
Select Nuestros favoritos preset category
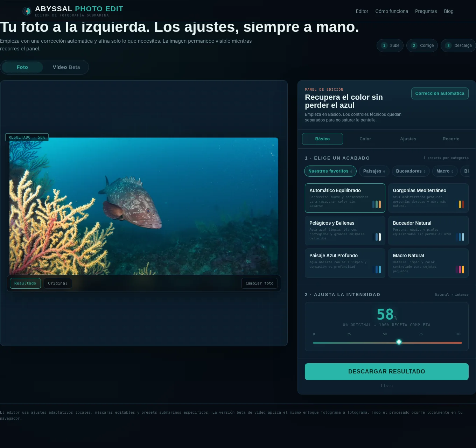(330, 171)
